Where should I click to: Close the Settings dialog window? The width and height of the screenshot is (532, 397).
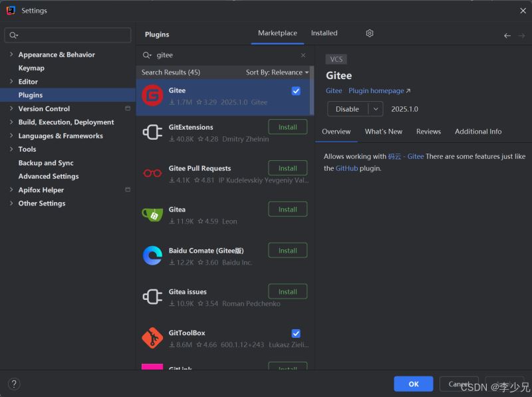click(x=523, y=11)
